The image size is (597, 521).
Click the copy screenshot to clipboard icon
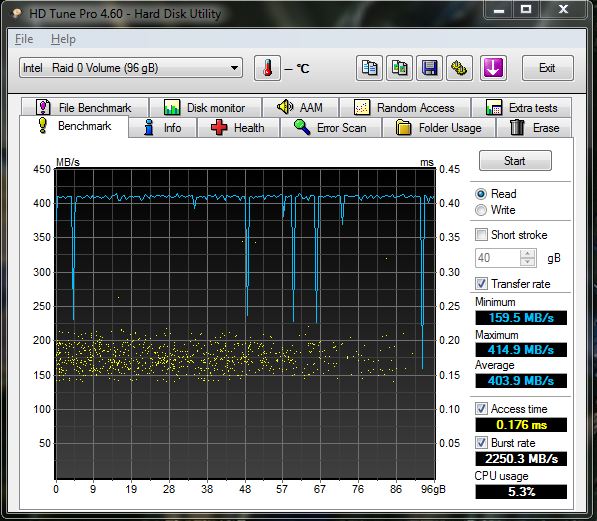tap(399, 68)
